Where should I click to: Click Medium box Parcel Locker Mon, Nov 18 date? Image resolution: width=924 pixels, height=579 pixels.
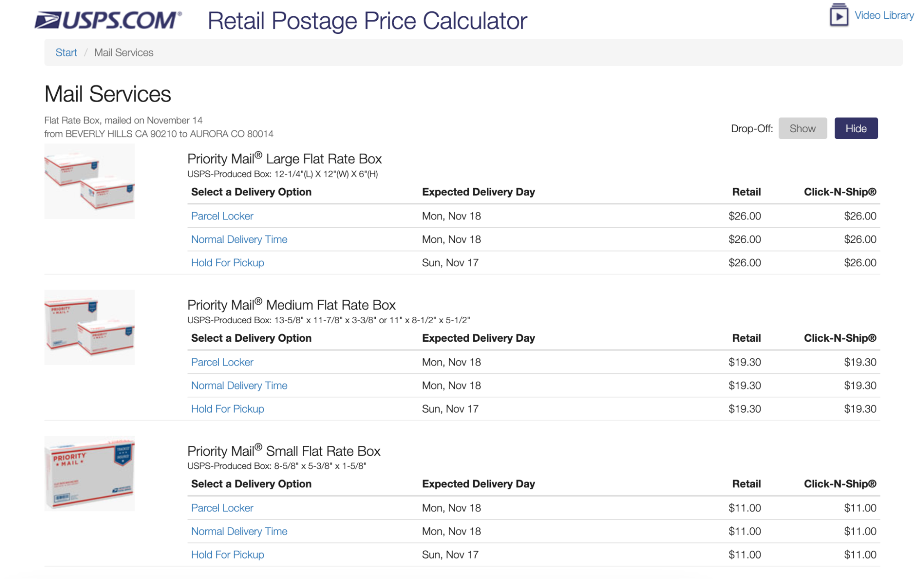pos(451,362)
